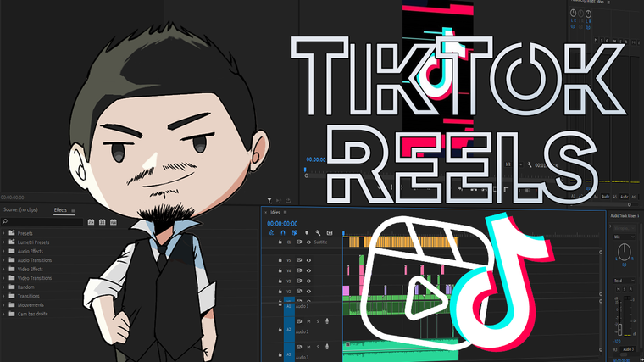This screenshot has height=362, width=644.
Task: Open the Idées sequence panel menu
Action: point(285,213)
